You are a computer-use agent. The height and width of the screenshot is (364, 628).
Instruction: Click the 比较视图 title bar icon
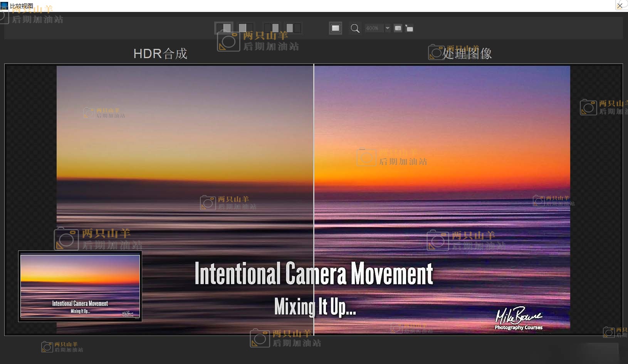coord(4,6)
